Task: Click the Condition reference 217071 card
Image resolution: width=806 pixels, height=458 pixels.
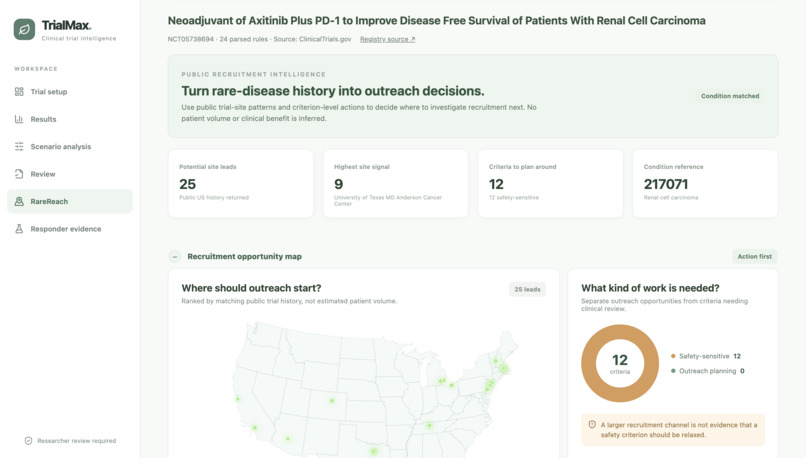Action: point(705,184)
